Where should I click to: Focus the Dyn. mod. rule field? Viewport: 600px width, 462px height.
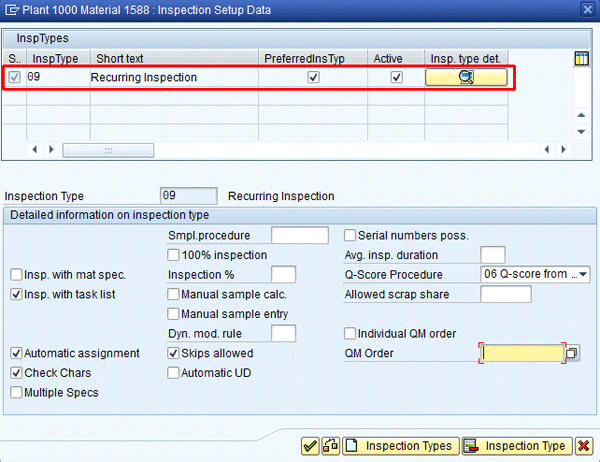point(283,333)
